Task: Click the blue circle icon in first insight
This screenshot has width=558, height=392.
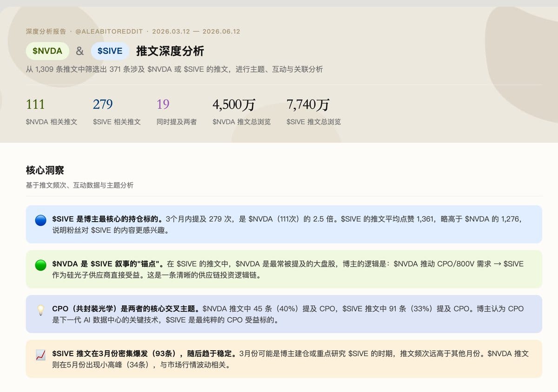Action: pos(41,220)
